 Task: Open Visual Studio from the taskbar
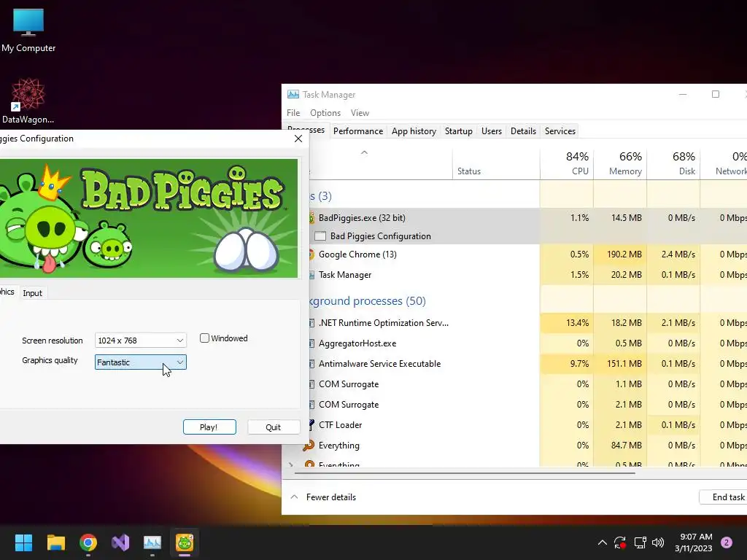click(120, 542)
